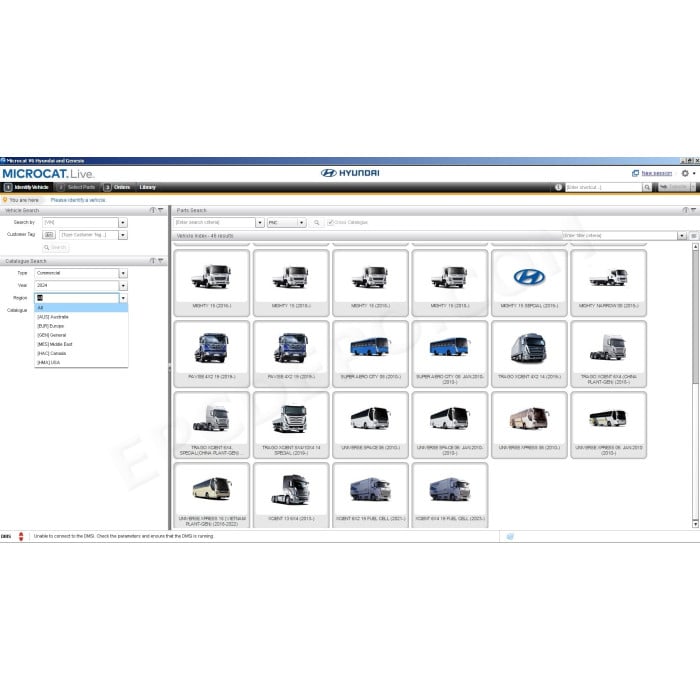Viewport: 700px width, 700px height.
Task: Toggle the Cross Catalogue checkbox
Action: 330,222
